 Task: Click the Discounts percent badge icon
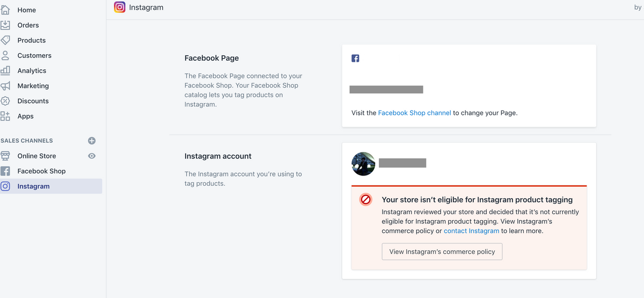(x=5, y=101)
